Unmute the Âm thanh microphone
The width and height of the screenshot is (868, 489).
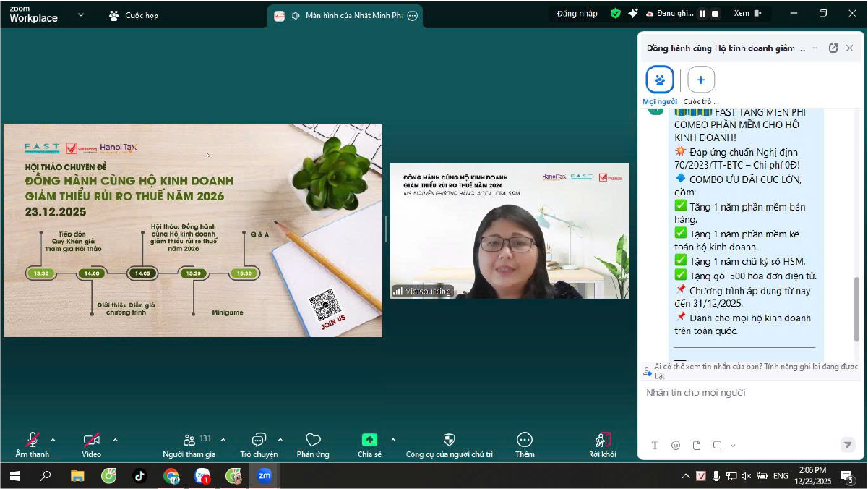coord(33,440)
